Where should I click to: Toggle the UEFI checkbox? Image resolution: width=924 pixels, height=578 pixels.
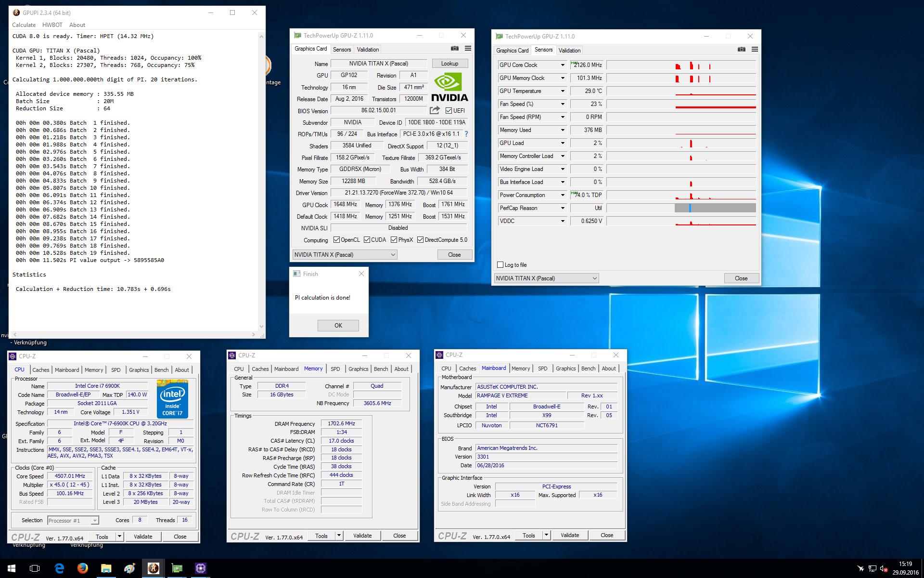449,110
